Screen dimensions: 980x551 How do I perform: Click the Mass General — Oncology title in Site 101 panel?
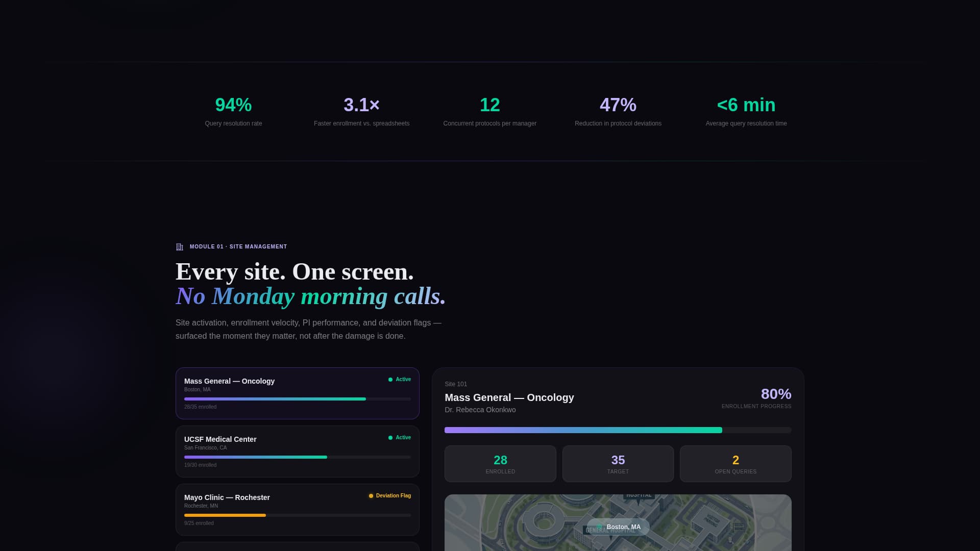(x=509, y=397)
